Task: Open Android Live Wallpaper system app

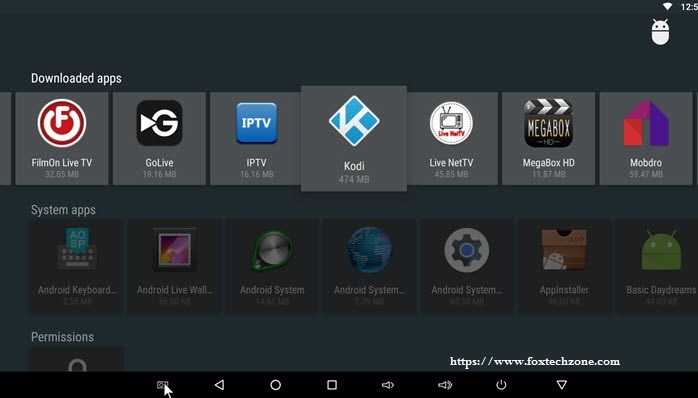Action: (x=174, y=266)
